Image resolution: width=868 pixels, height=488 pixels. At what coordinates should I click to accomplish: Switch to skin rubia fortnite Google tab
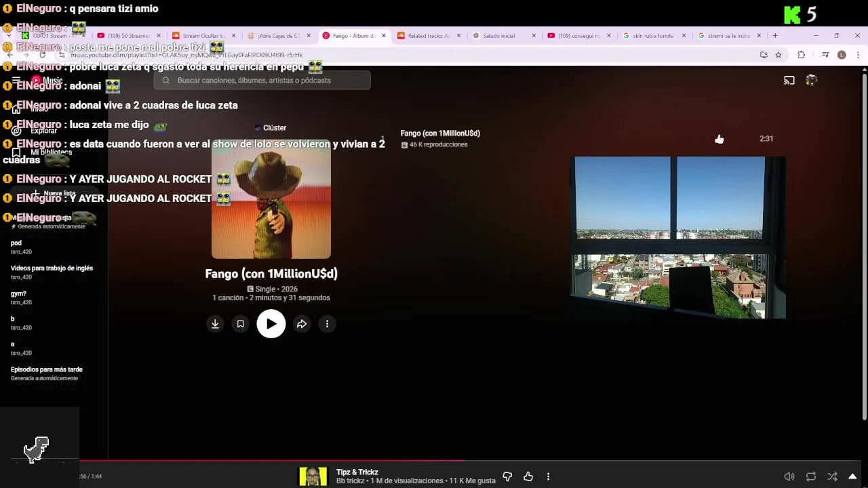[x=652, y=36]
